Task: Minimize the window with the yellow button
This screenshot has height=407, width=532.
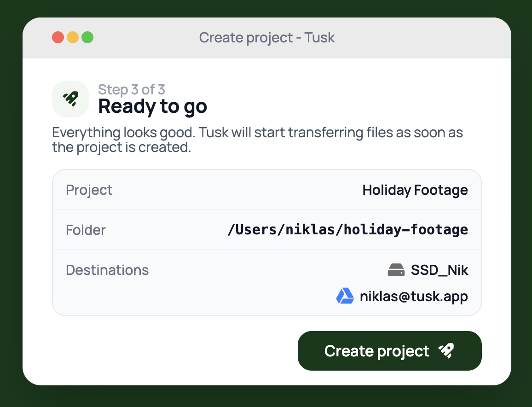Action: (x=73, y=37)
